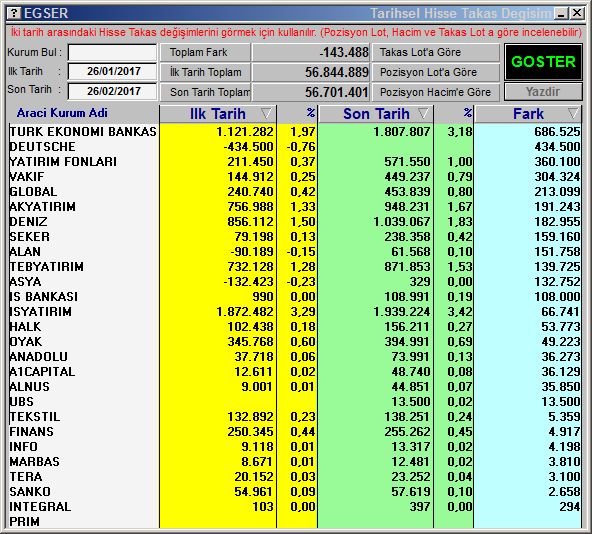
Task: Select Pozisyon Lot'a Göre option
Action: point(436,72)
